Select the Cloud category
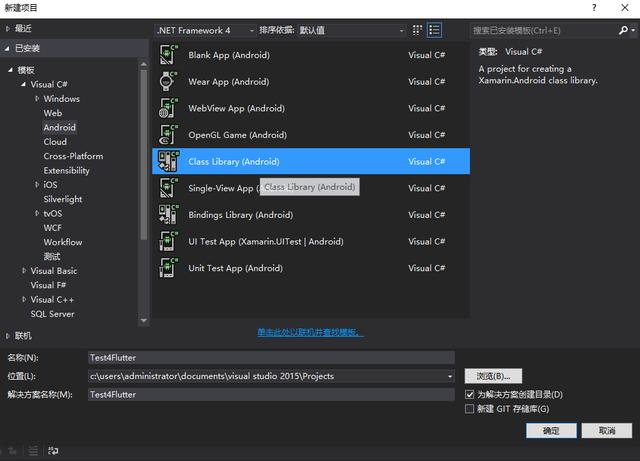 (x=55, y=142)
